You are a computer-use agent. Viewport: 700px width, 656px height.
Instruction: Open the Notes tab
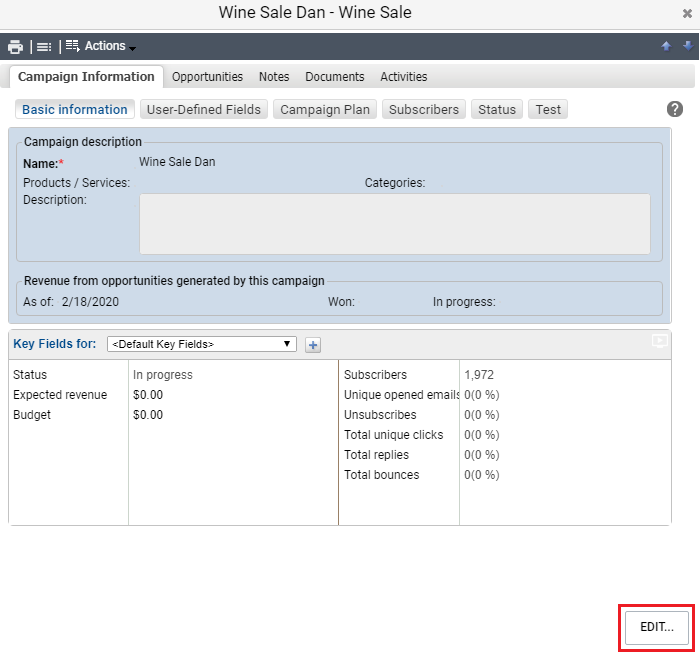[274, 77]
